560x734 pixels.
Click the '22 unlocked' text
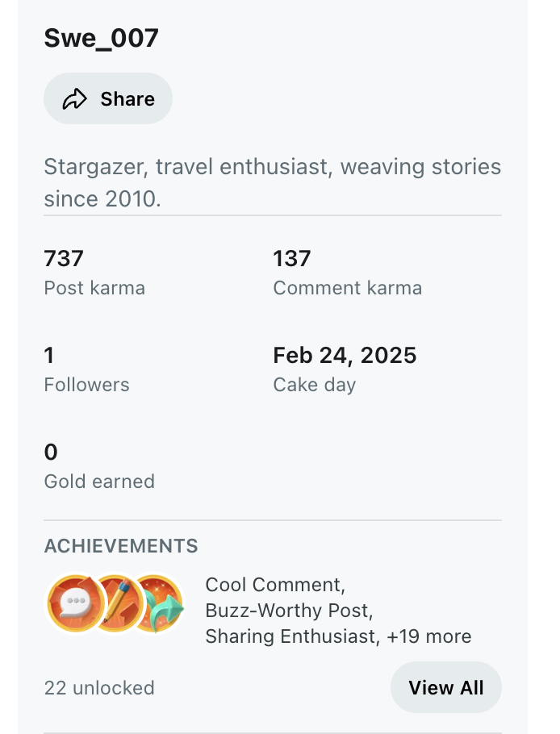(99, 688)
